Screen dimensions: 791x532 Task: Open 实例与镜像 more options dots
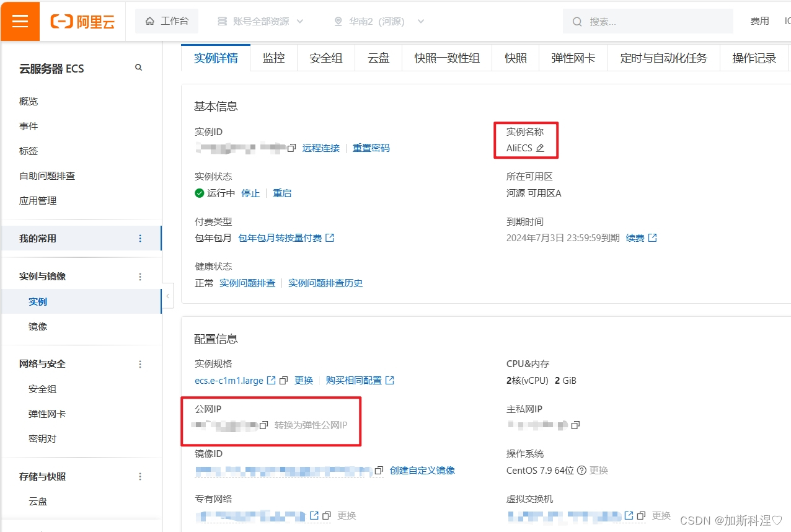[140, 277]
